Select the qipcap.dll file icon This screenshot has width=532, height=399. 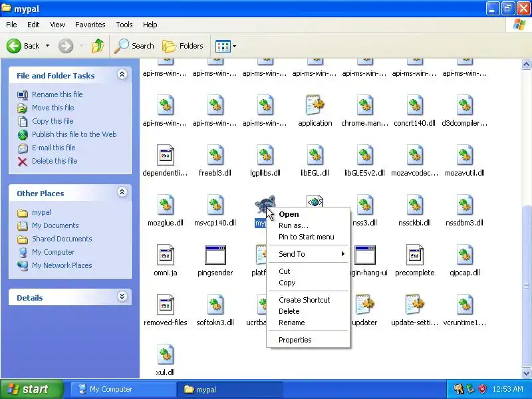pyautogui.click(x=464, y=255)
